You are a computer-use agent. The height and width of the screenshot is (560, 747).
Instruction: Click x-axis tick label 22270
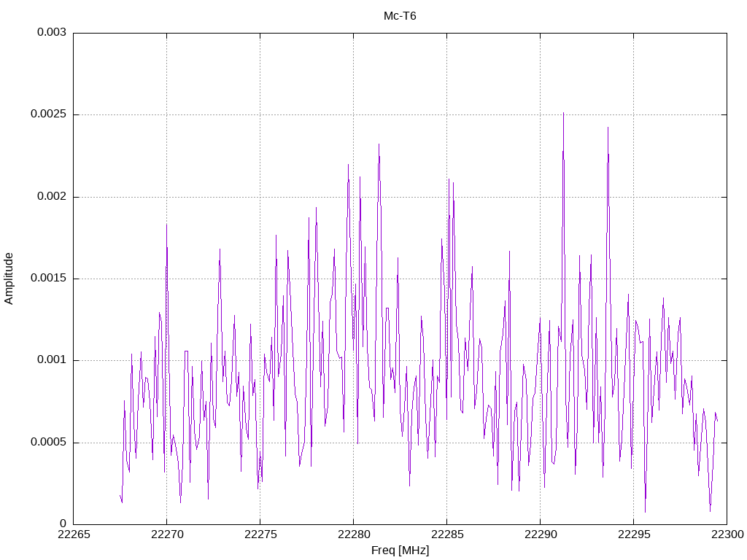pyautogui.click(x=167, y=534)
